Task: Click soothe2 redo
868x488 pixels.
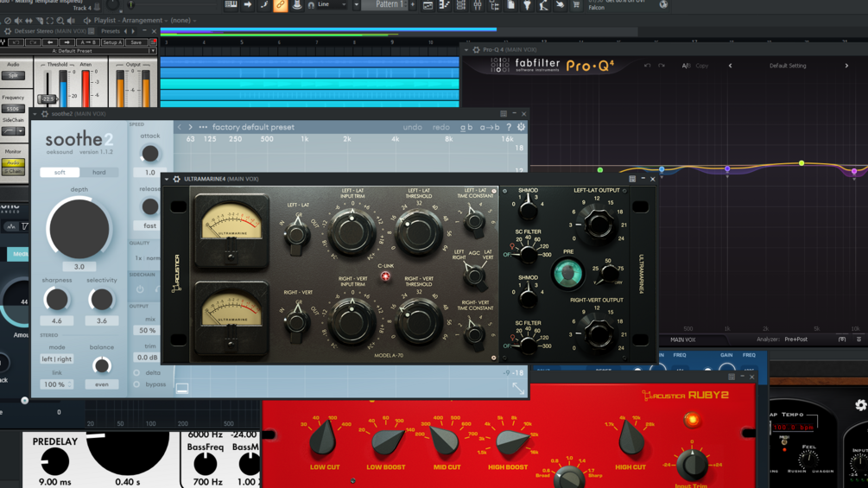Action: click(441, 127)
